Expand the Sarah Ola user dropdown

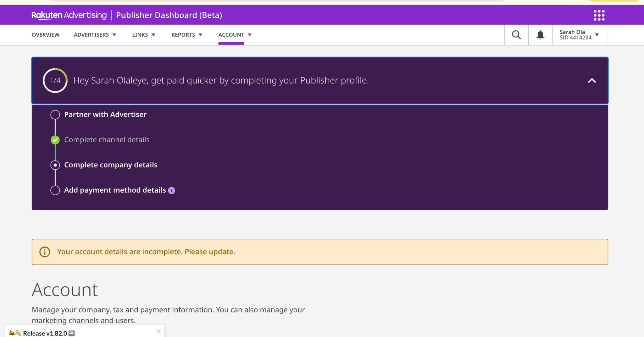(x=597, y=35)
